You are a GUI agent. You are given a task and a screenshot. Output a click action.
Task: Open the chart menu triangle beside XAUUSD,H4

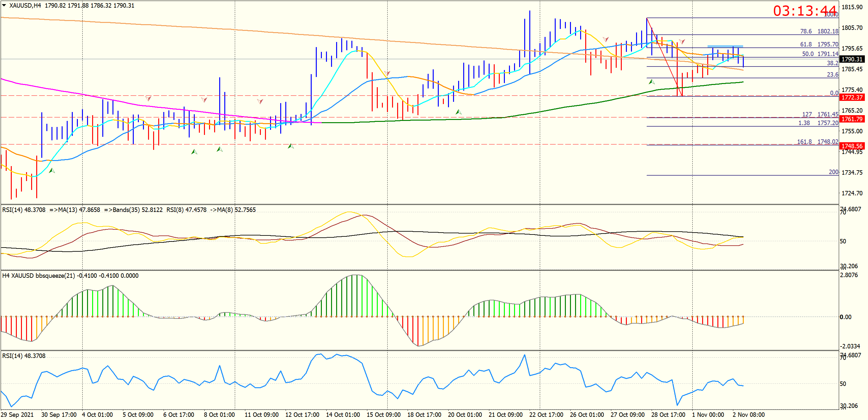[4, 5]
